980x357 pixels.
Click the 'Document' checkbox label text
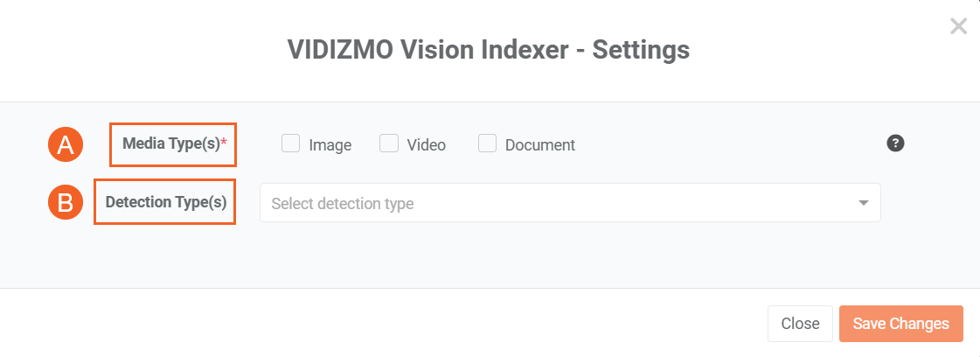click(x=540, y=145)
